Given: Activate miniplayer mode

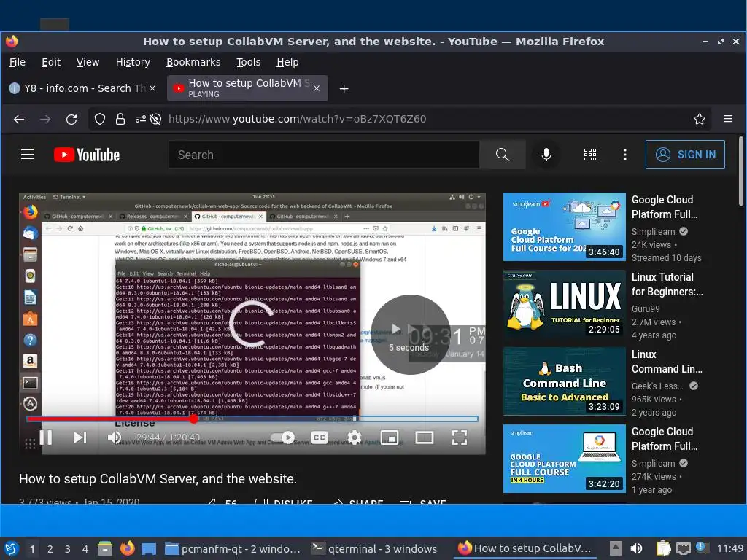Looking at the screenshot, I should point(390,437).
